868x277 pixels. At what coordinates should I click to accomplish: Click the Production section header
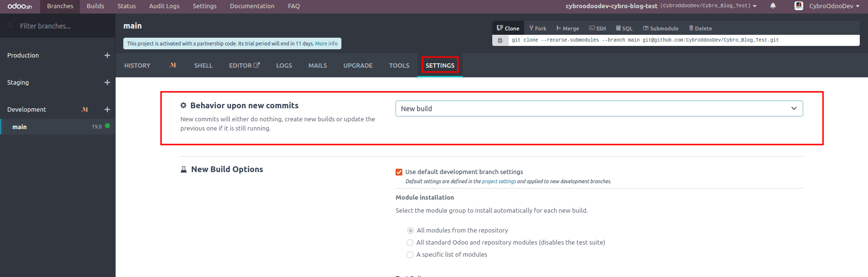(23, 55)
